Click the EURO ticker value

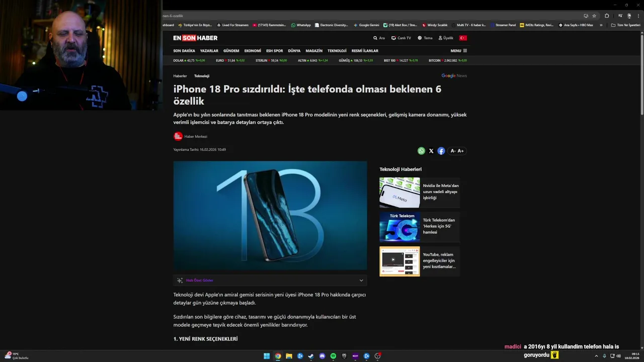tap(231, 60)
